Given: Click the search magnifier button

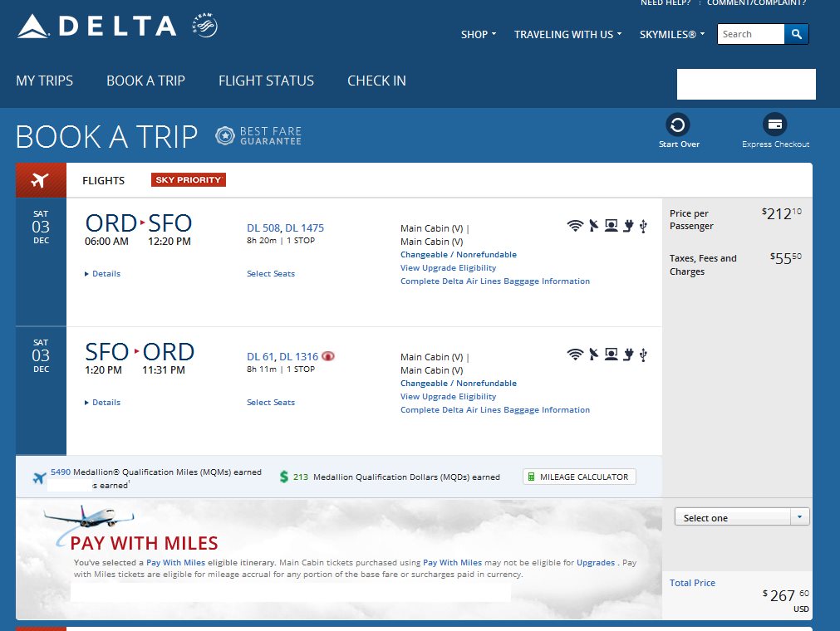Looking at the screenshot, I should pos(796,34).
